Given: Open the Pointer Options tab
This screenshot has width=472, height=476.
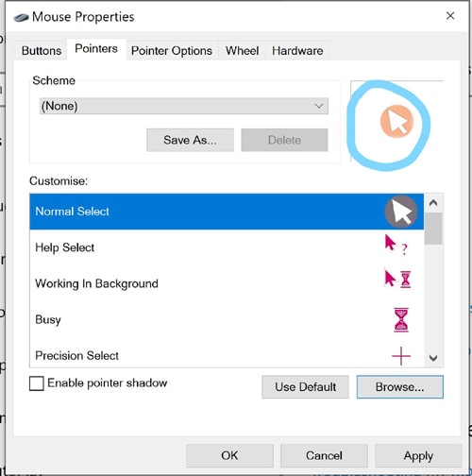Looking at the screenshot, I should (x=172, y=51).
